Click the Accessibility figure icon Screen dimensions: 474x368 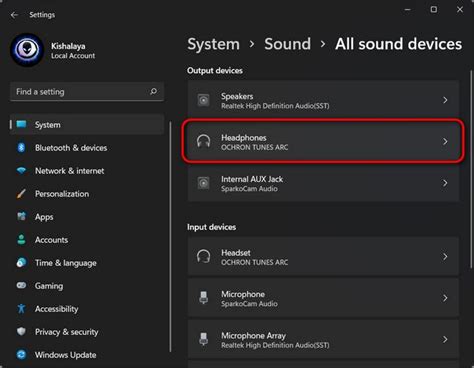coord(21,309)
